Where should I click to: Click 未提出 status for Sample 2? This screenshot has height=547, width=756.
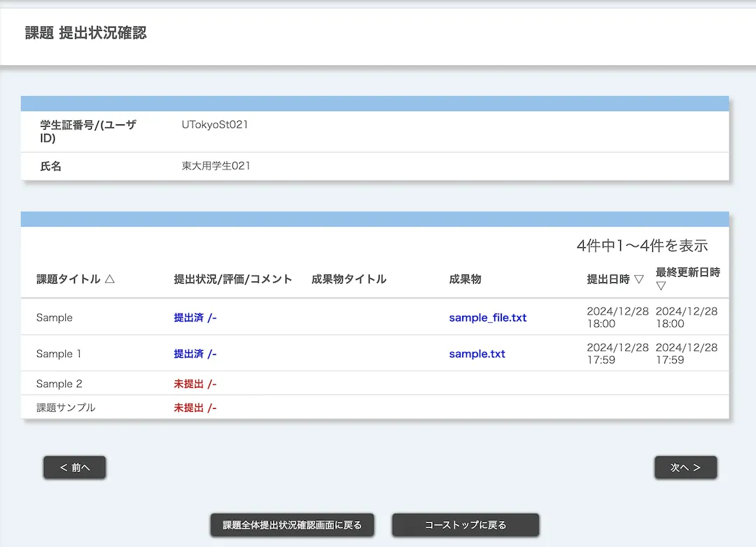coord(188,384)
